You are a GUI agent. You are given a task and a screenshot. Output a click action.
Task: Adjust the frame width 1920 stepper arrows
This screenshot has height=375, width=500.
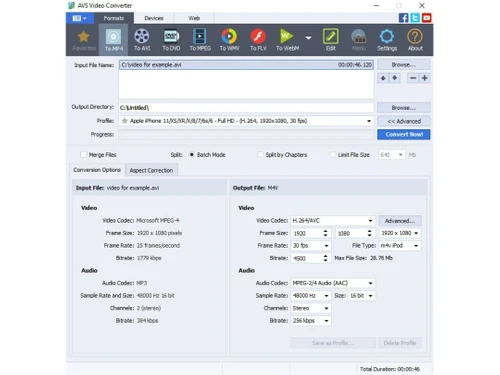(x=325, y=233)
